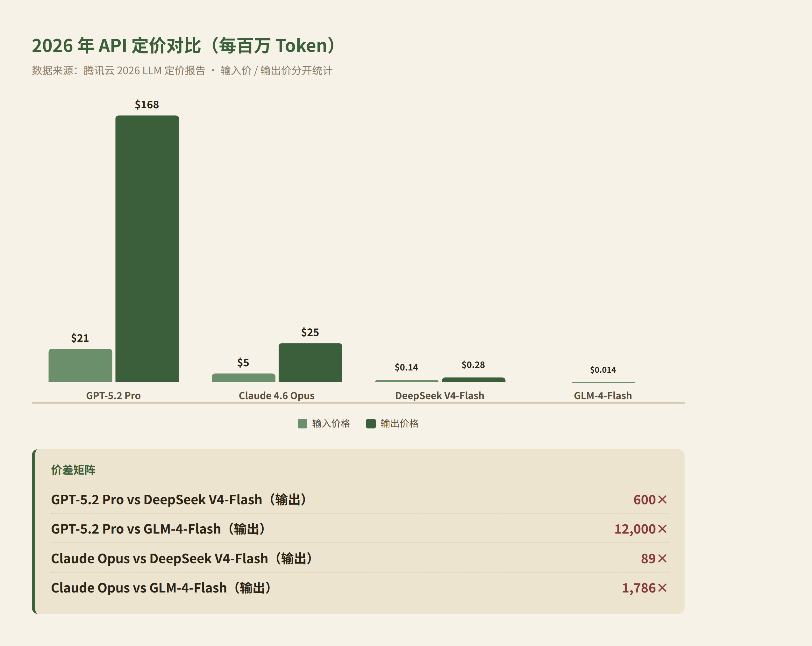Click the "输入价格" legend label

click(331, 423)
